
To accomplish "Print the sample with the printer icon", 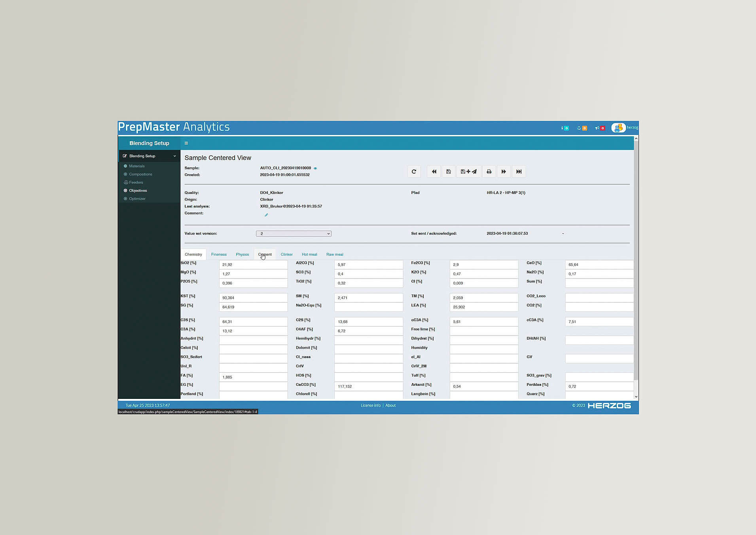I will 489,172.
